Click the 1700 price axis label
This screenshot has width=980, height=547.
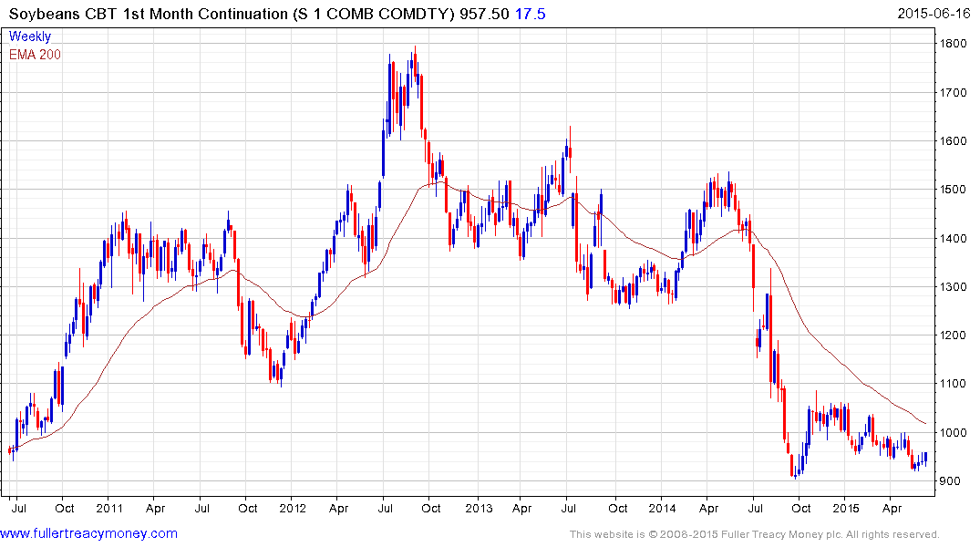(x=954, y=92)
